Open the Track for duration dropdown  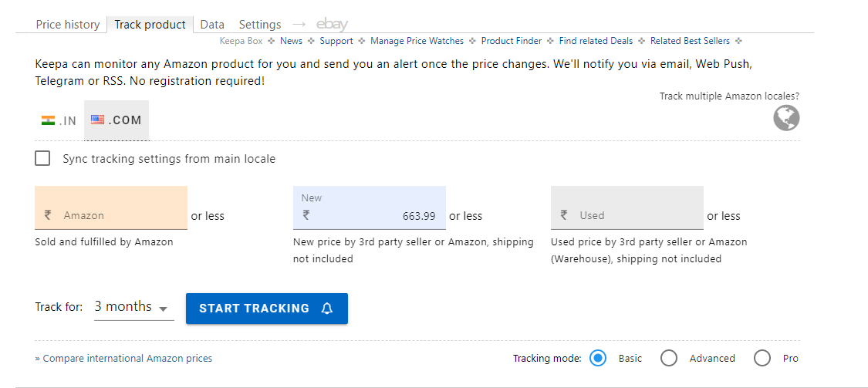pyautogui.click(x=133, y=308)
